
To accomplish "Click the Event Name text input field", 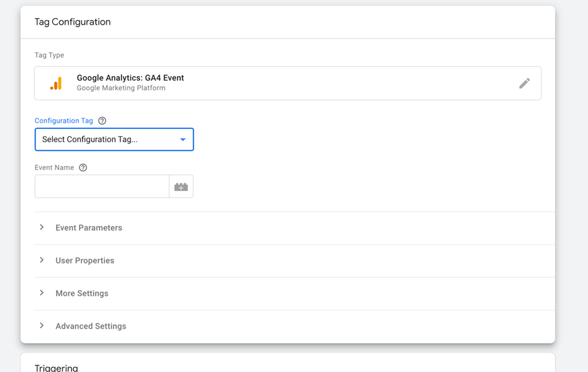I will [x=102, y=186].
